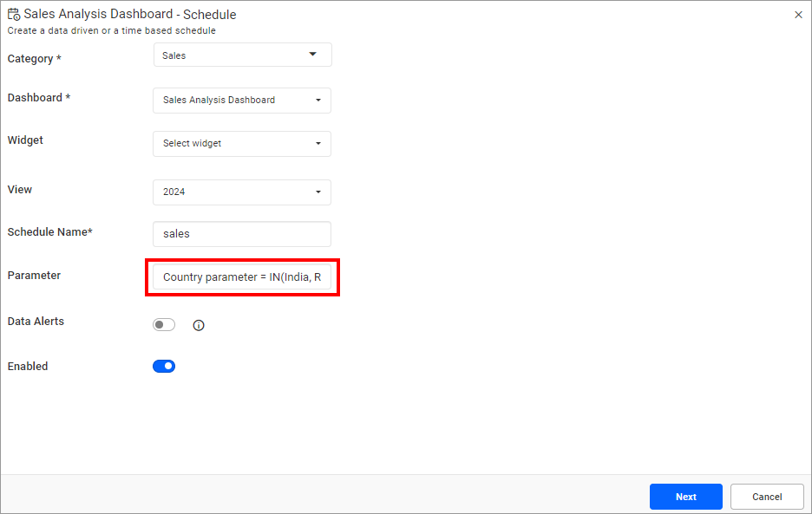This screenshot has height=514, width=812.
Task: Click the info icon next to Data Alerts
Action: coord(199,325)
